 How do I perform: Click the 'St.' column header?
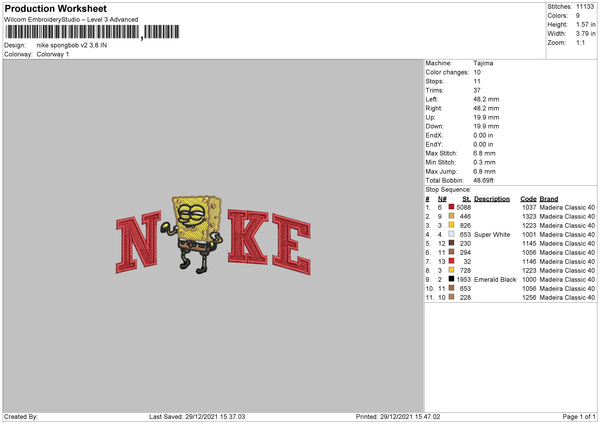coord(466,199)
